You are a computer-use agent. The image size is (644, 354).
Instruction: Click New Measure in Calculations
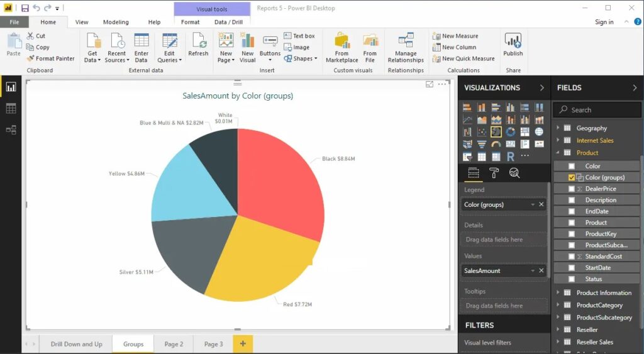point(455,36)
